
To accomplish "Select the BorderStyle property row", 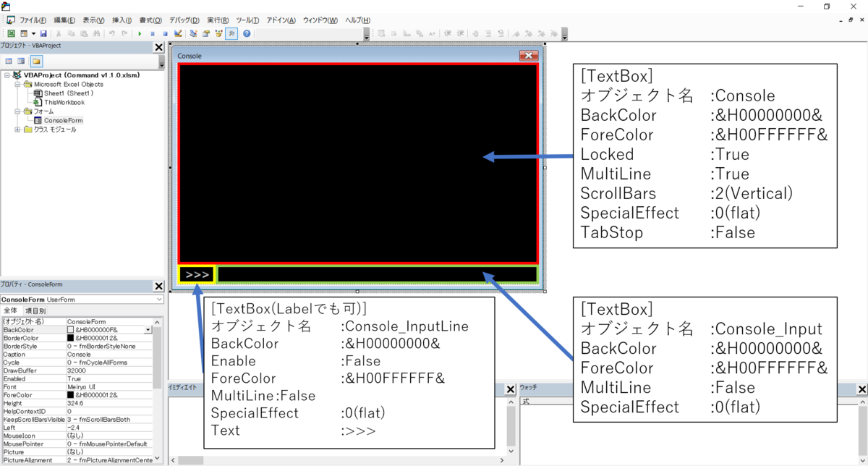I will (77, 345).
